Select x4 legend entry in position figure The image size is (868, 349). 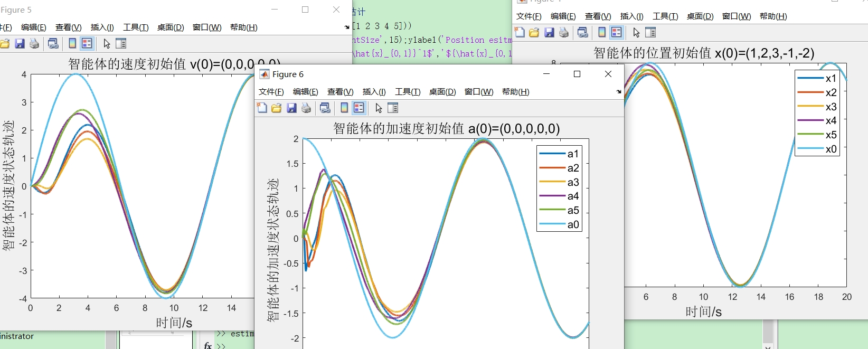click(817, 120)
